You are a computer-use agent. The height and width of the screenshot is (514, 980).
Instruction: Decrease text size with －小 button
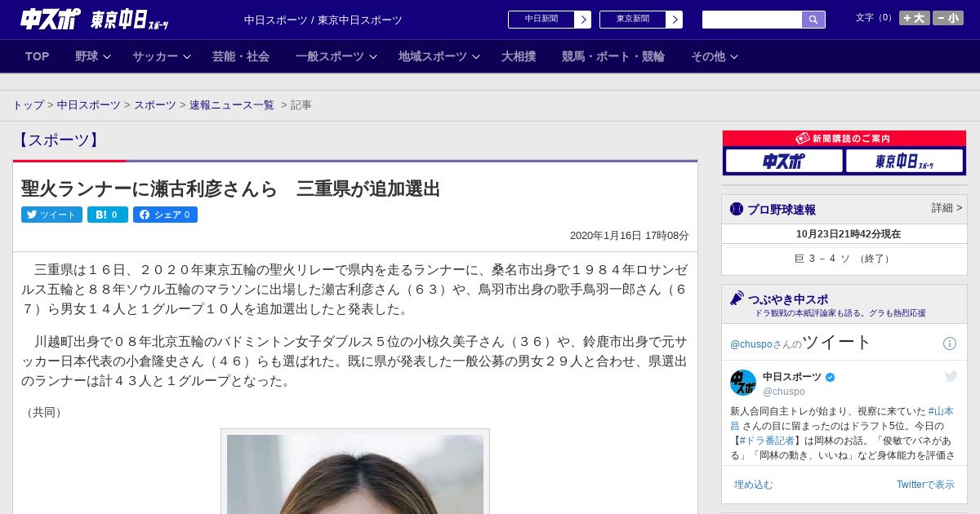948,18
